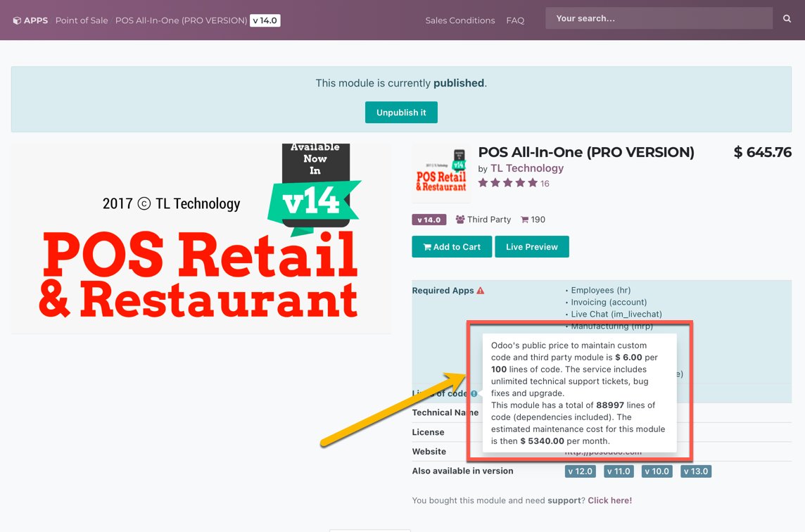The width and height of the screenshot is (805, 532).
Task: Open the TL Technology author link
Action: tap(527, 168)
